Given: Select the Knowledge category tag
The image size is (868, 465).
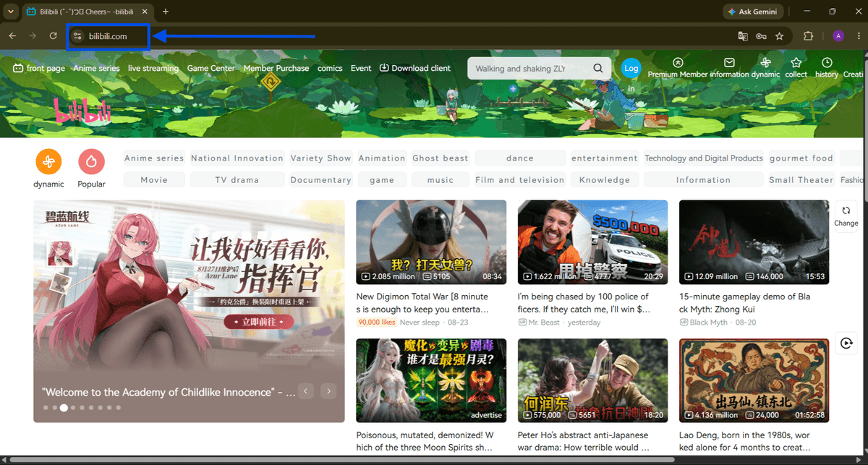Looking at the screenshot, I should pos(605,180).
